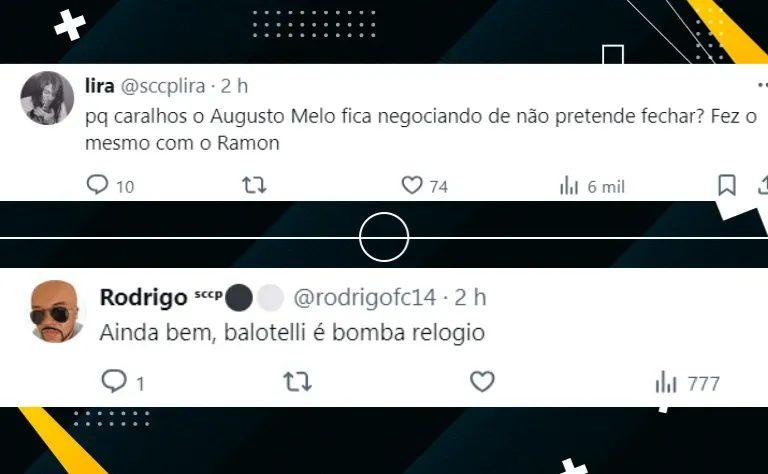Open the @sccplira handle link
Screen dimensions: 768x474
(163, 86)
